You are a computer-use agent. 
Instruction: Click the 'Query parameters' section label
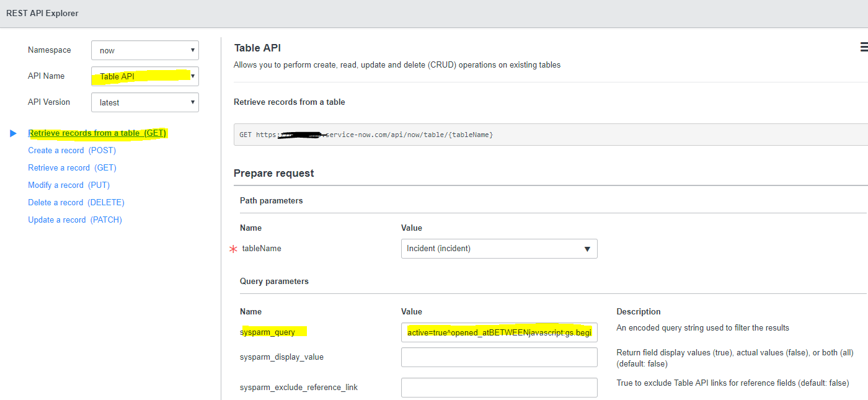(274, 282)
